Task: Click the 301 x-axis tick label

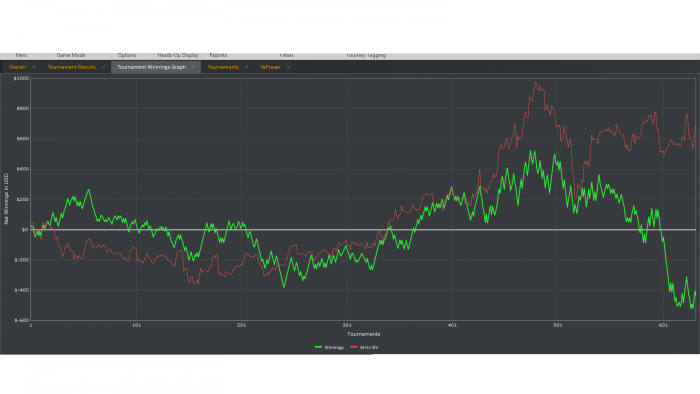Action: click(347, 325)
